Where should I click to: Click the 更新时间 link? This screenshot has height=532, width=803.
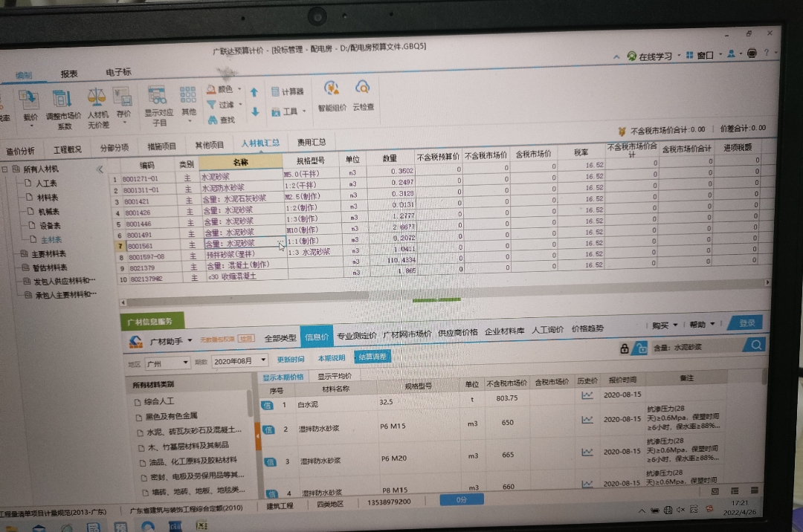[x=291, y=360]
